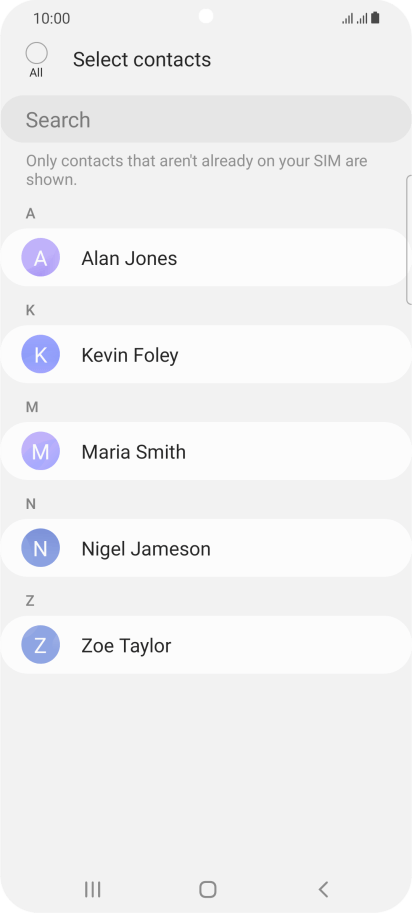The width and height of the screenshot is (412, 915).
Task: Tap the clock in status bar
Action: point(51,18)
